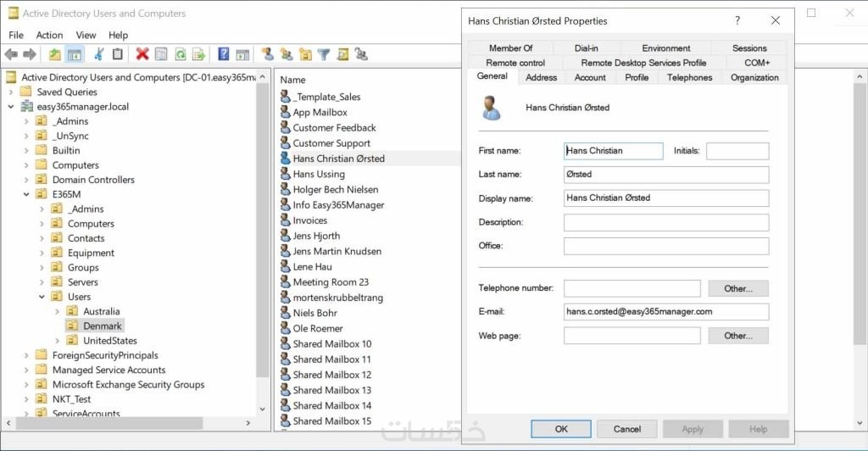This screenshot has width=868, height=451.
Task: Expand the Domain Controllers node
Action: 26,180
